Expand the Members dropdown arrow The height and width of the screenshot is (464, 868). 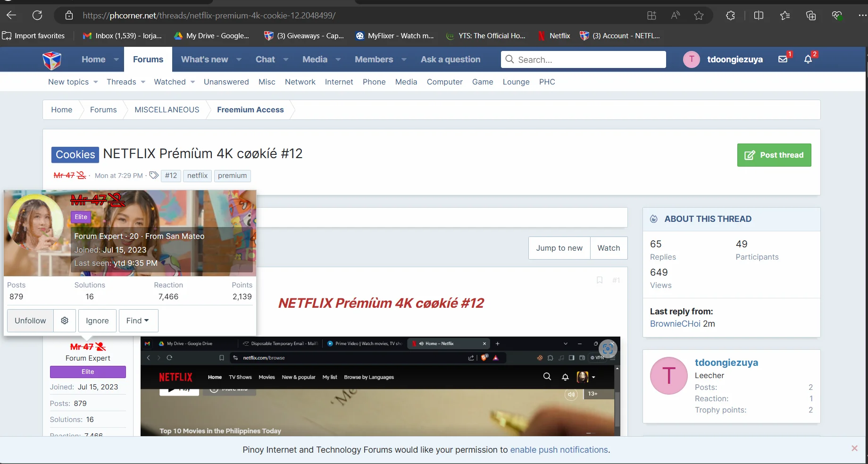point(404,59)
